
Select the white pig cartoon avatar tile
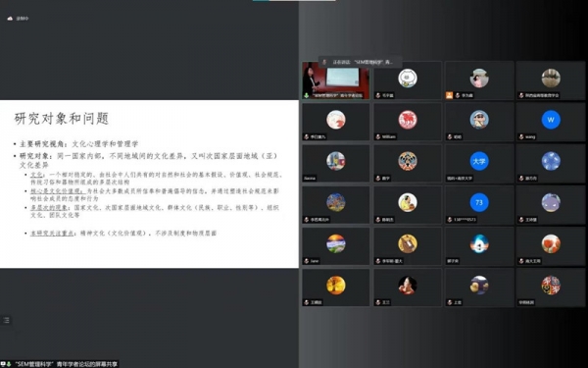click(408, 80)
